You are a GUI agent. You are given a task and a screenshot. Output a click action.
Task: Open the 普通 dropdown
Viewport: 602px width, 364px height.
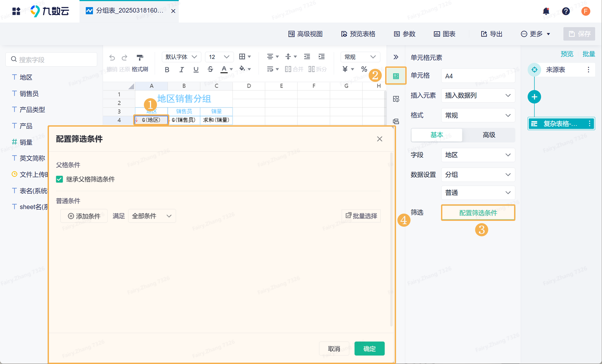coord(478,193)
